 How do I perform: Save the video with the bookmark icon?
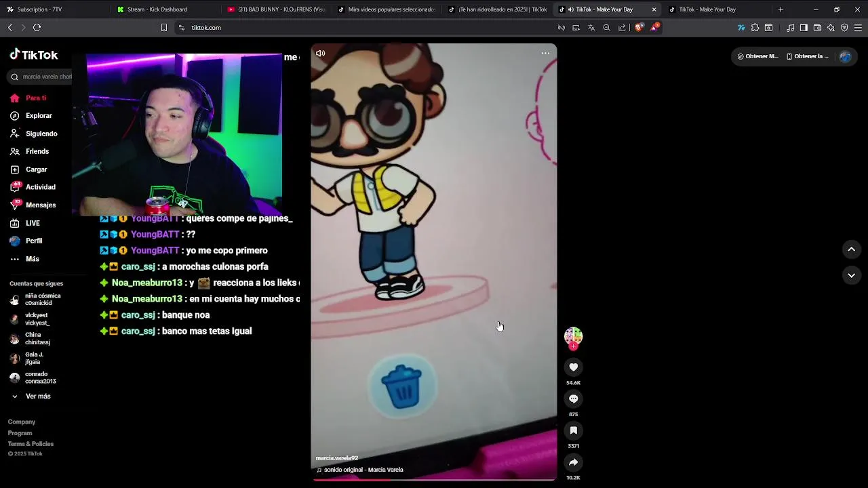pyautogui.click(x=573, y=430)
